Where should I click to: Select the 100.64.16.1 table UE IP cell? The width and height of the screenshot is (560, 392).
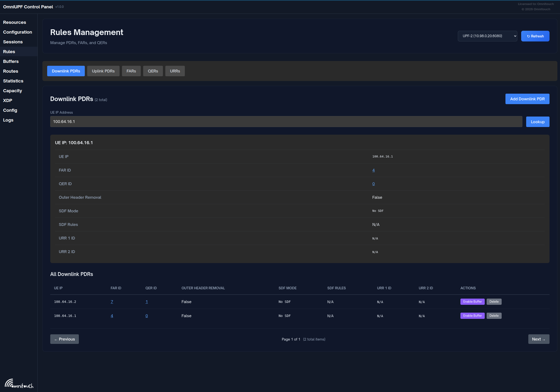click(x=65, y=316)
